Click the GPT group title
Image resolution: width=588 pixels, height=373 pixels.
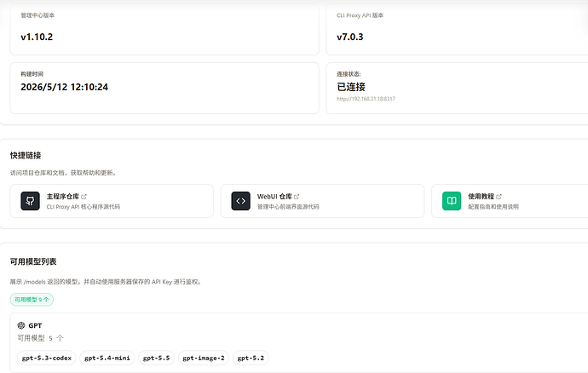(x=35, y=326)
